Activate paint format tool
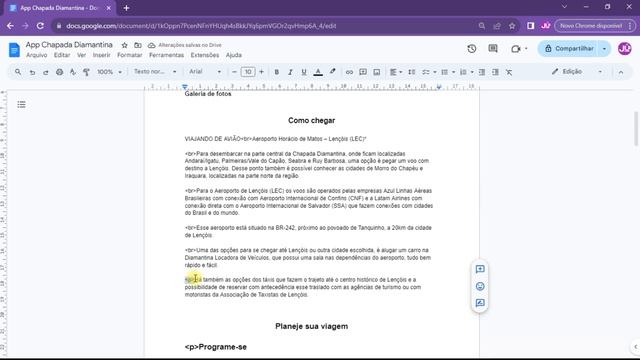 (x=87, y=72)
